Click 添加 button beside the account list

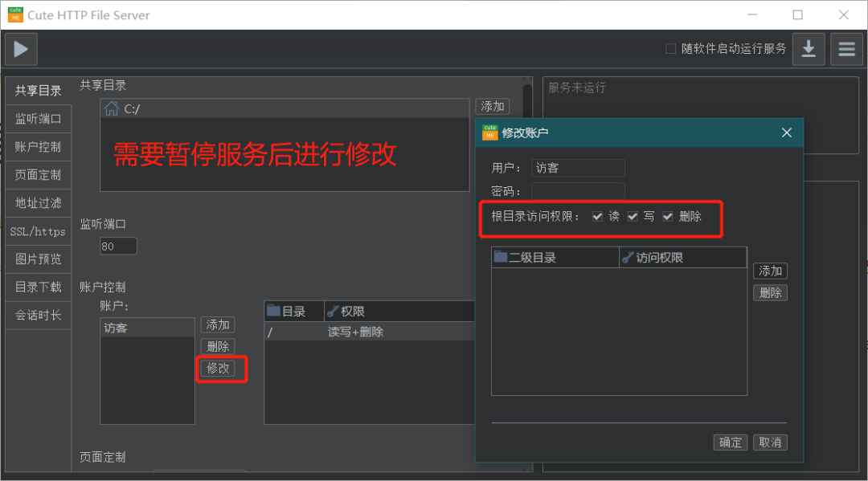click(x=218, y=324)
